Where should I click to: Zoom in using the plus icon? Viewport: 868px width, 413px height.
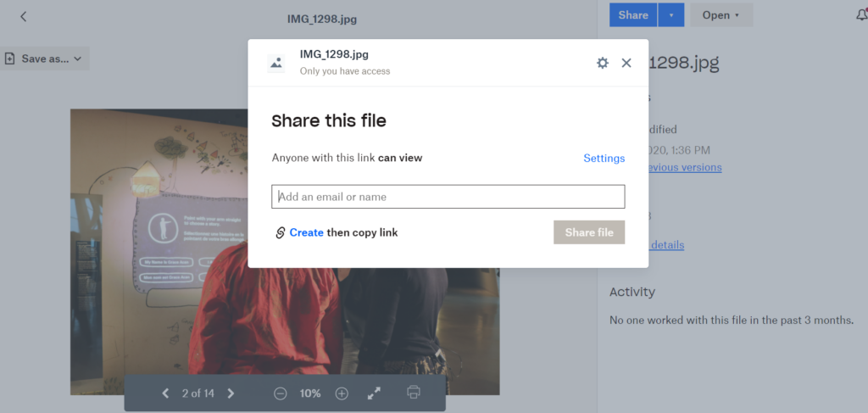[x=342, y=393]
